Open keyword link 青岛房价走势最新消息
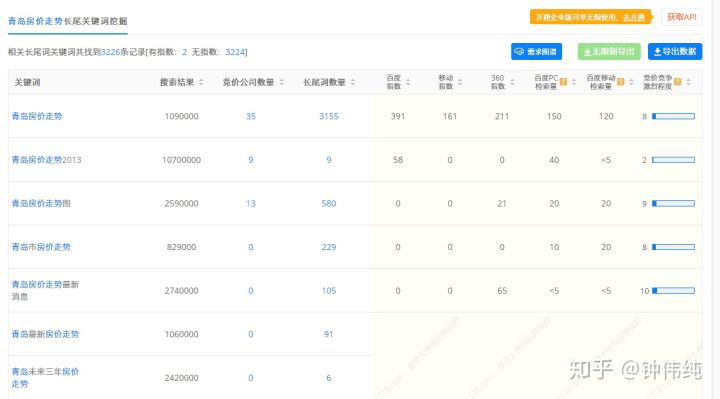Screen dimensions: 720x399 point(45,290)
